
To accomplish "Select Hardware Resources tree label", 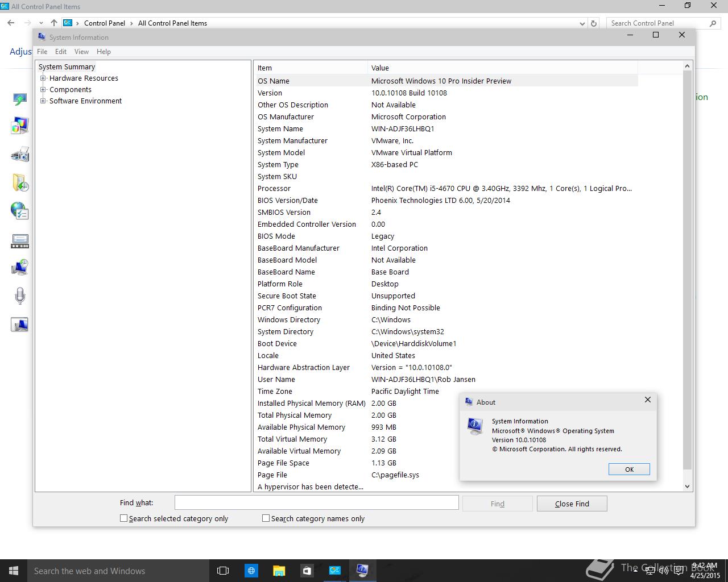I will (84, 78).
